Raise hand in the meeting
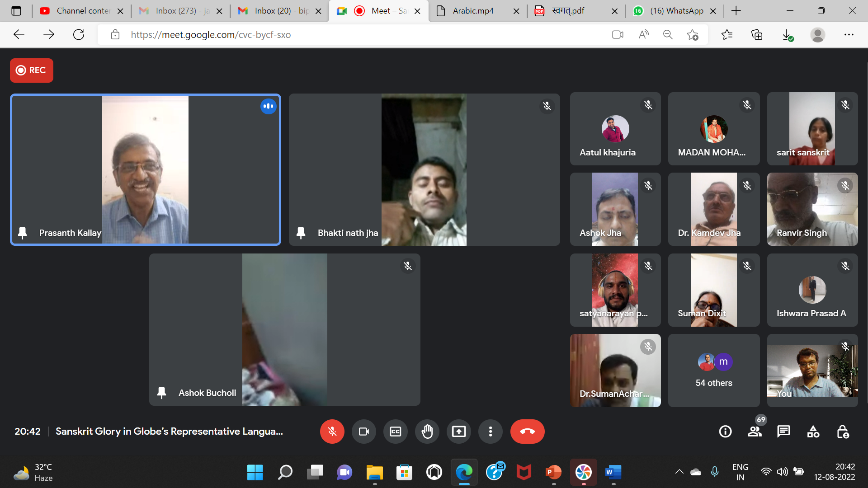Viewport: 868px width, 488px height. (x=427, y=432)
